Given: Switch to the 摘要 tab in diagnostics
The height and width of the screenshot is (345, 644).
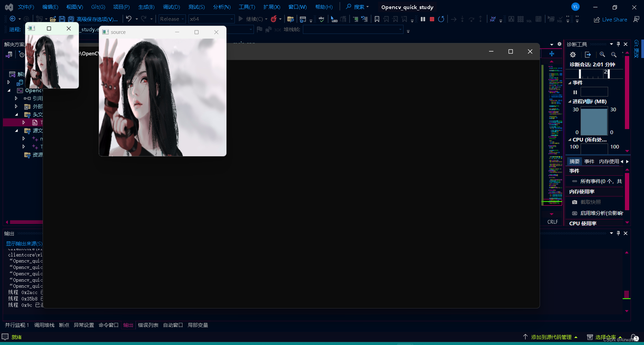Looking at the screenshot, I should click(575, 162).
